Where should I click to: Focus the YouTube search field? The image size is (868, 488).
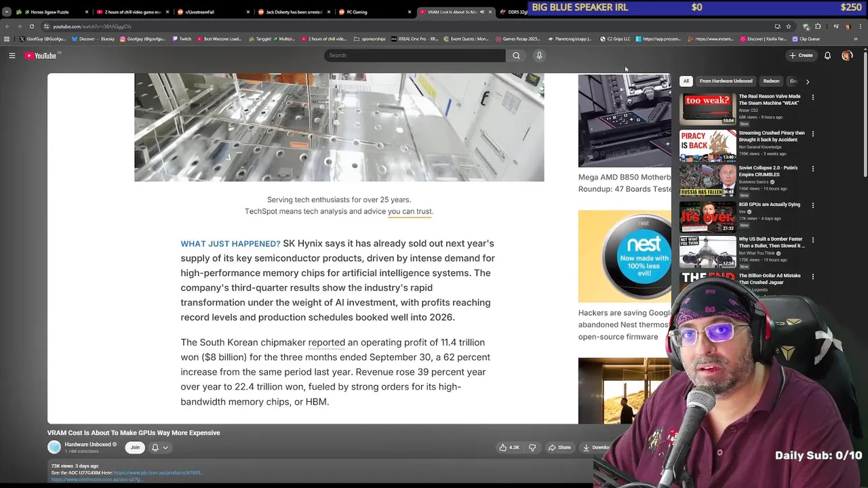point(414,56)
